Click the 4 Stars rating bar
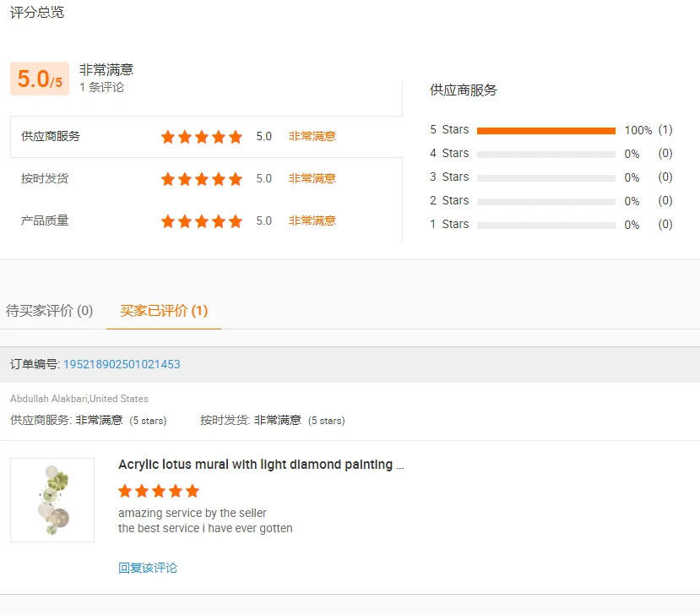The width and height of the screenshot is (700, 615). tap(545, 155)
